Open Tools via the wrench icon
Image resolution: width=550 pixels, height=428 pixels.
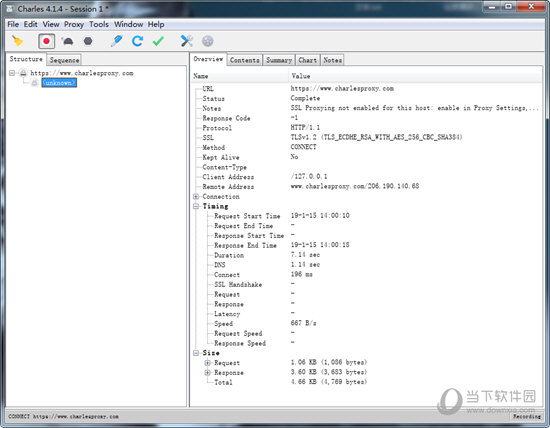[187, 41]
